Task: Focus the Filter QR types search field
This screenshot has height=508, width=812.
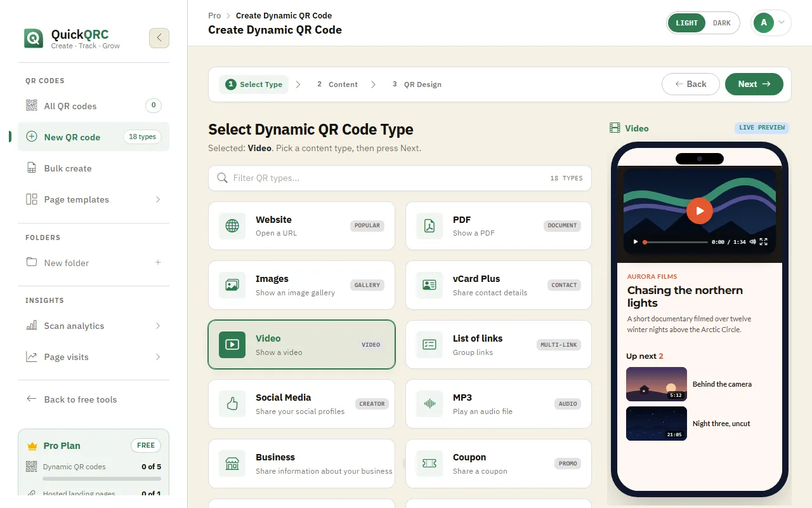Action: tap(400, 178)
